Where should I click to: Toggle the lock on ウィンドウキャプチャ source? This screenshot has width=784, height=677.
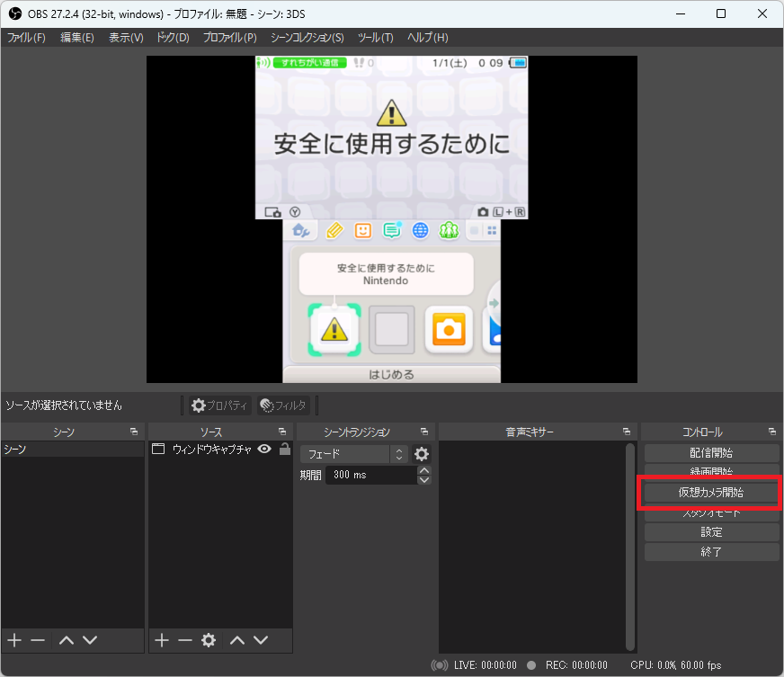click(285, 449)
